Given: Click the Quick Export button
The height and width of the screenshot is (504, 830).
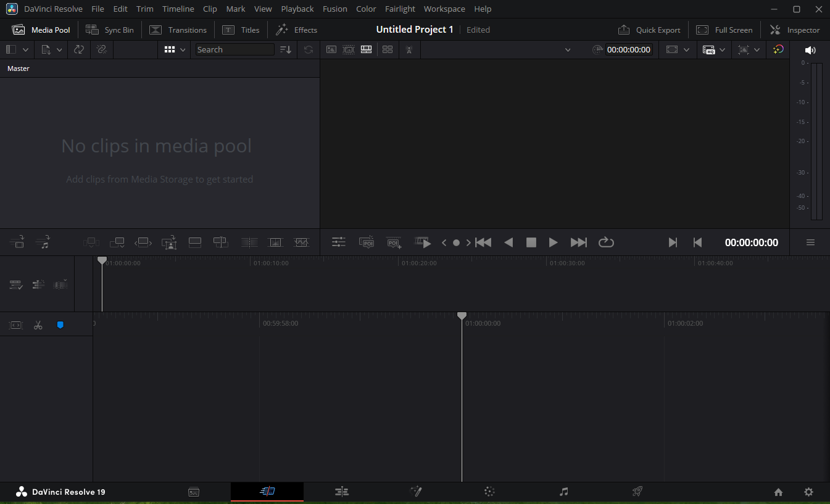Looking at the screenshot, I should tap(649, 30).
